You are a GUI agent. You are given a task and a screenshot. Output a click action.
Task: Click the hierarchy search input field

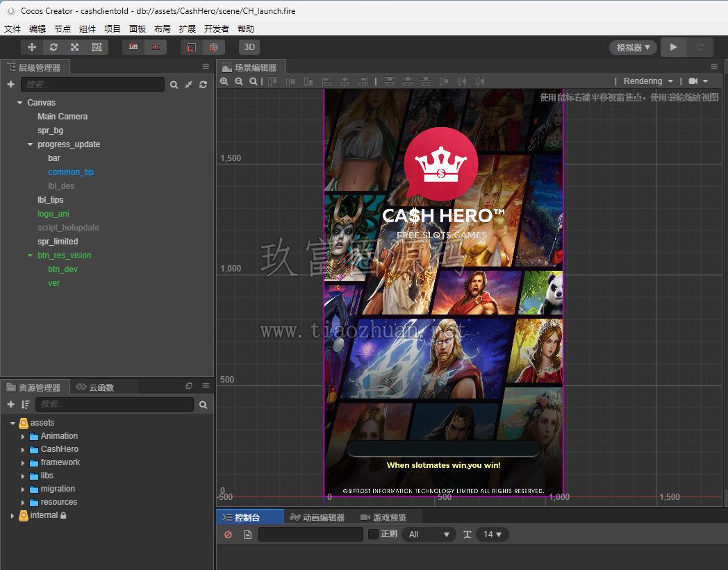coord(93,84)
